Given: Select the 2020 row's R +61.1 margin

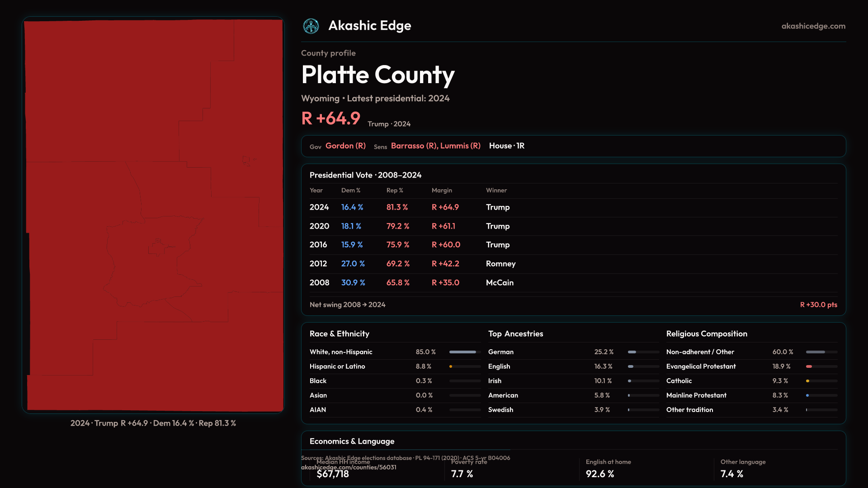Looking at the screenshot, I should coord(443,226).
